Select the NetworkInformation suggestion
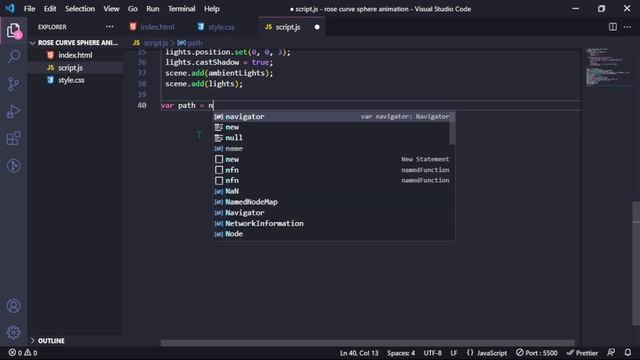Screen dimensions: 640x360 point(333,223)
